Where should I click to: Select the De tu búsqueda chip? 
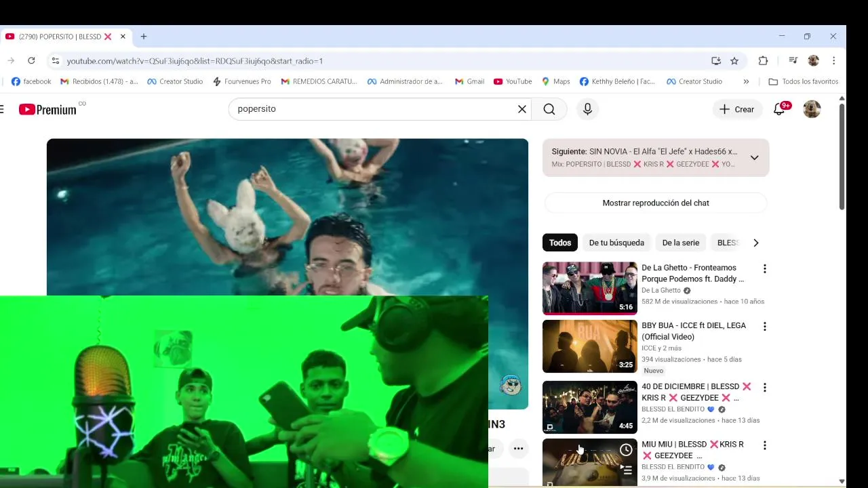pyautogui.click(x=616, y=243)
